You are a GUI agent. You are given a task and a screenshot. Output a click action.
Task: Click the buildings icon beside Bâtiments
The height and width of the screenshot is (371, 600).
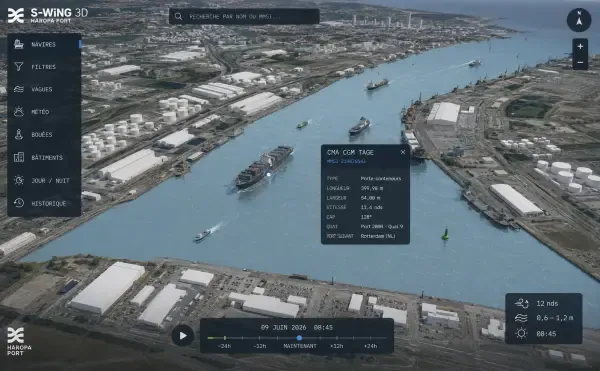19,157
